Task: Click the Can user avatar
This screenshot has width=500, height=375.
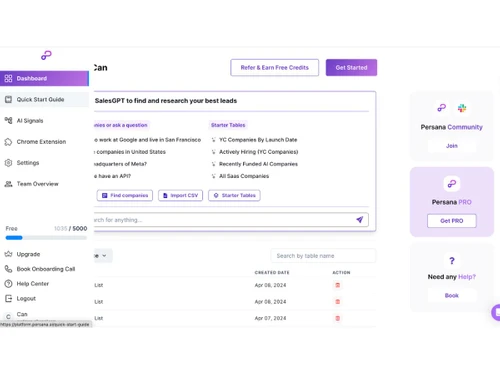Action: tap(8, 316)
